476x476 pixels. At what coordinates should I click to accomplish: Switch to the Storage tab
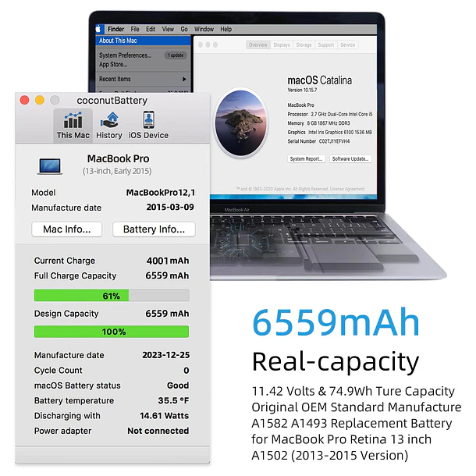[304, 45]
